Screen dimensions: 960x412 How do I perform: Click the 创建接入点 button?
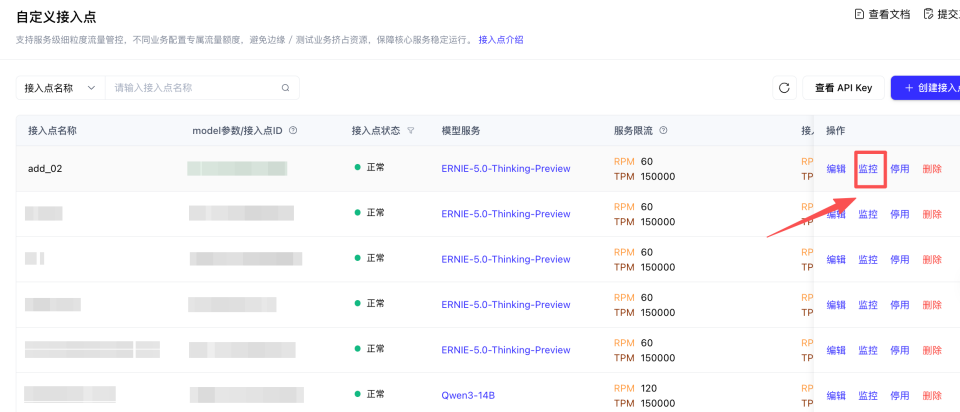[927, 88]
